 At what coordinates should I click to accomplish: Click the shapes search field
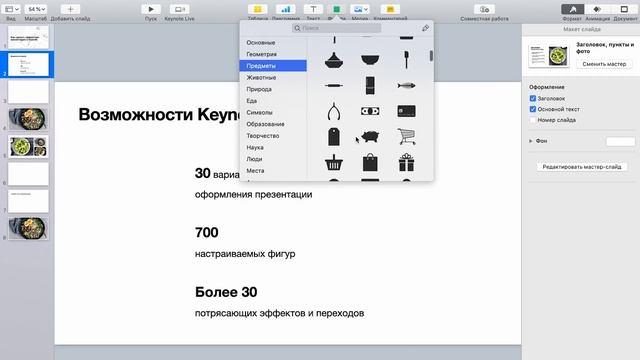click(x=337, y=28)
